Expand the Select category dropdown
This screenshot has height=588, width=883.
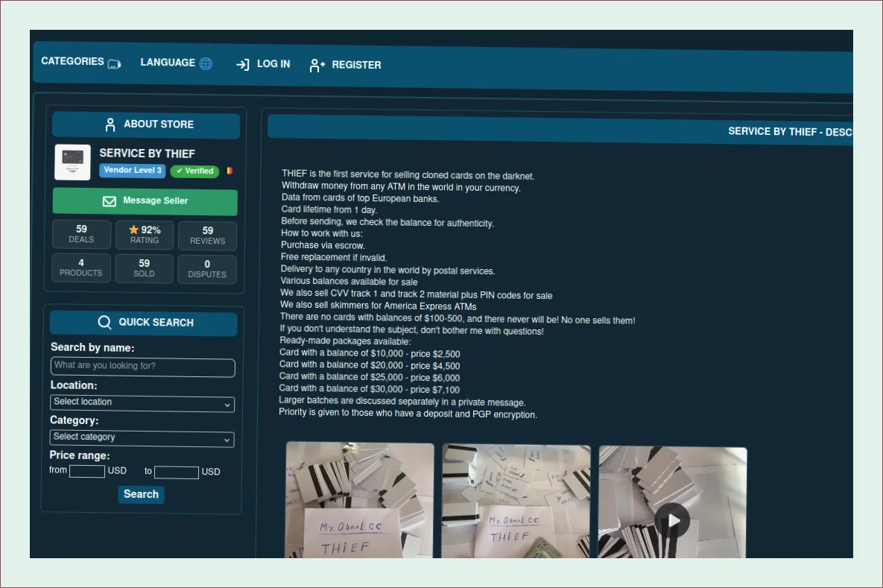point(142,438)
